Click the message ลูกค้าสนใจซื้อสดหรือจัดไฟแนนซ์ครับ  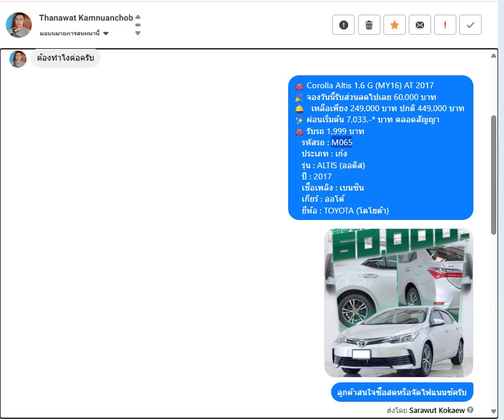coord(402,392)
